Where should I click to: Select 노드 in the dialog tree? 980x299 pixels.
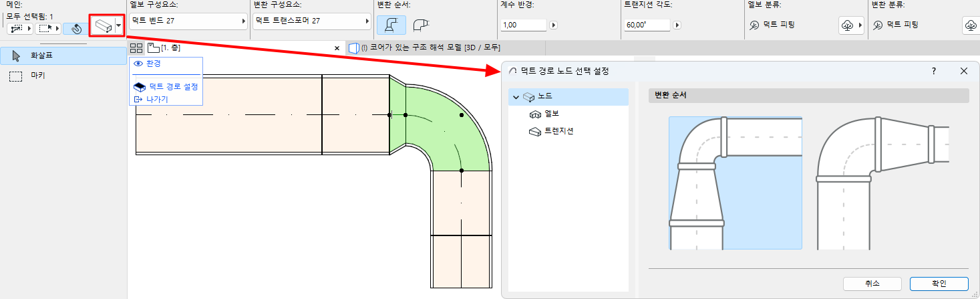point(568,97)
